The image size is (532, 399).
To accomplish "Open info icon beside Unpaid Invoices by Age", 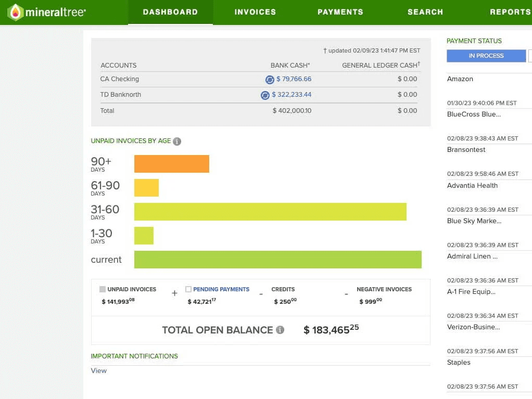I will click(177, 141).
